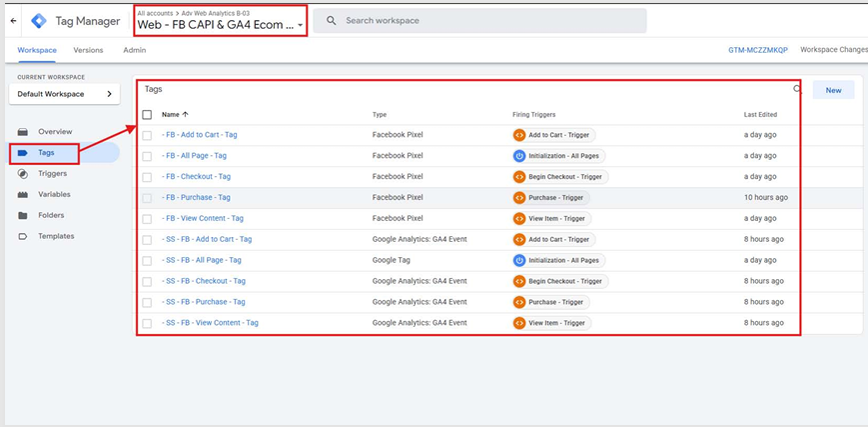The height and width of the screenshot is (427, 868).
Task: Click trigger icon in SS - FB - Purchase row
Action: 518,302
